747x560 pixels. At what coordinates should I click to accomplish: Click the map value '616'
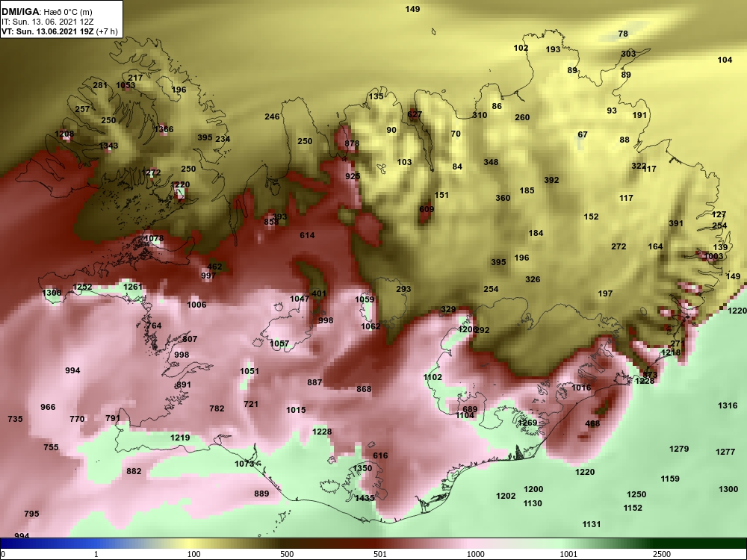click(x=380, y=455)
